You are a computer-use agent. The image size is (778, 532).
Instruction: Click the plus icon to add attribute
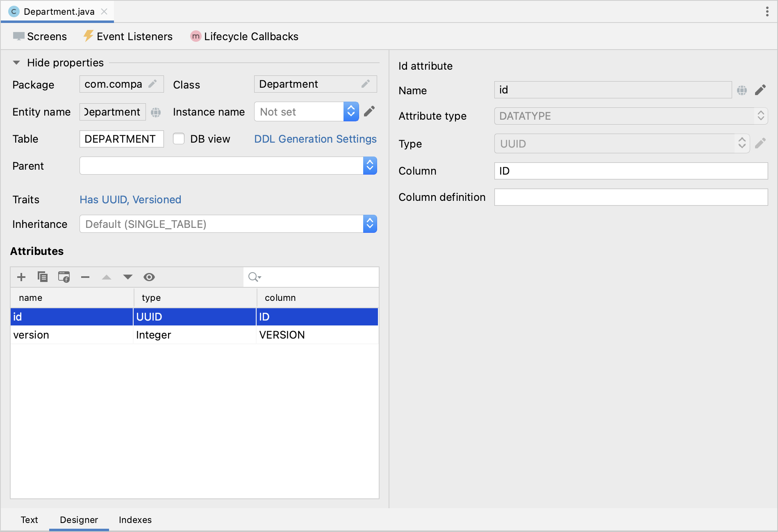(21, 277)
